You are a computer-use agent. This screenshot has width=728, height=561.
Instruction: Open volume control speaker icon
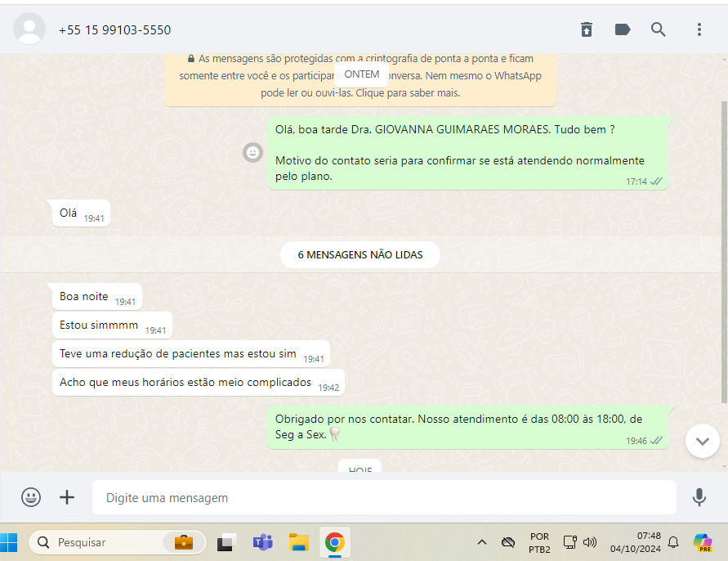tap(590, 542)
